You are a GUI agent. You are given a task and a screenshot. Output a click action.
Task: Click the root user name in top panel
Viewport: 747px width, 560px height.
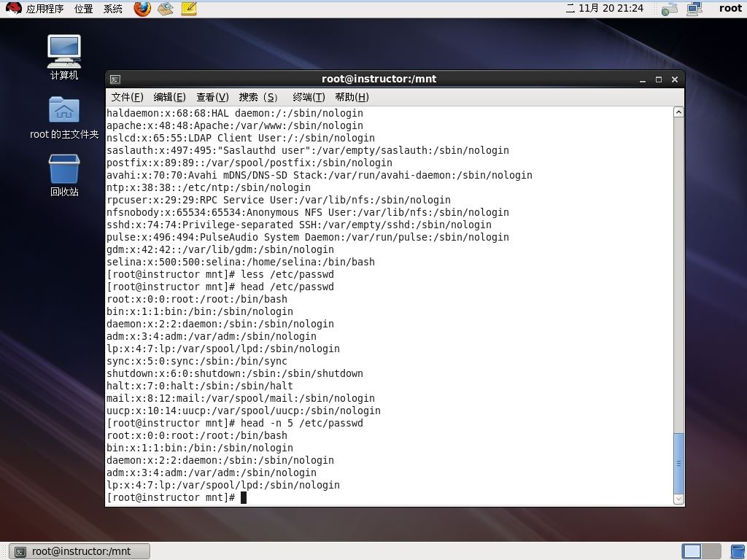pyautogui.click(x=729, y=8)
